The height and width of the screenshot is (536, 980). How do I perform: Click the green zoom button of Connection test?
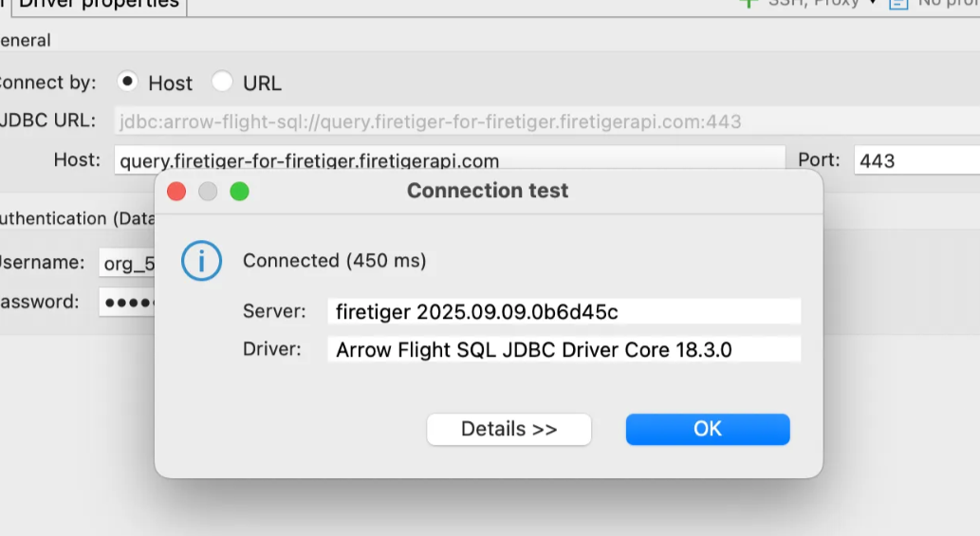click(x=239, y=192)
